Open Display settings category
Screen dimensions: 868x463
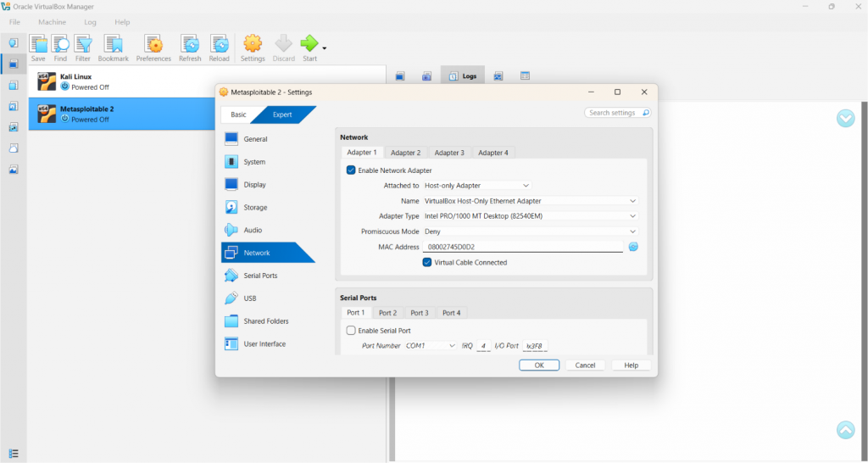click(266, 184)
